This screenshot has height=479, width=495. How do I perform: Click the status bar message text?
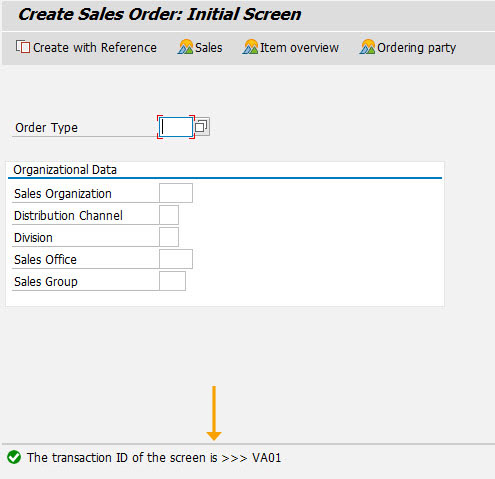(154, 457)
